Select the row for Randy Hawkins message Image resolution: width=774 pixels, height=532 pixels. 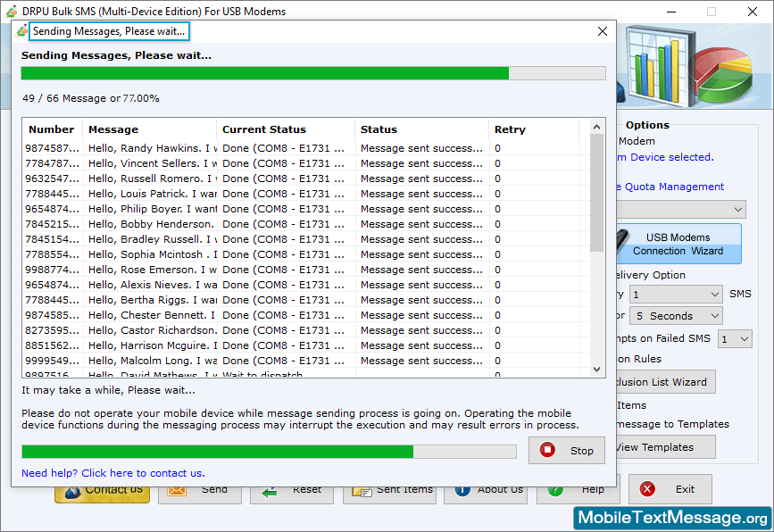(306, 148)
